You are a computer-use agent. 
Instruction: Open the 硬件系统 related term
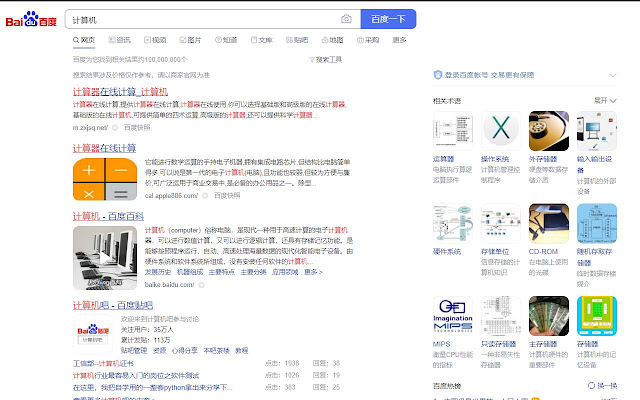(x=447, y=251)
